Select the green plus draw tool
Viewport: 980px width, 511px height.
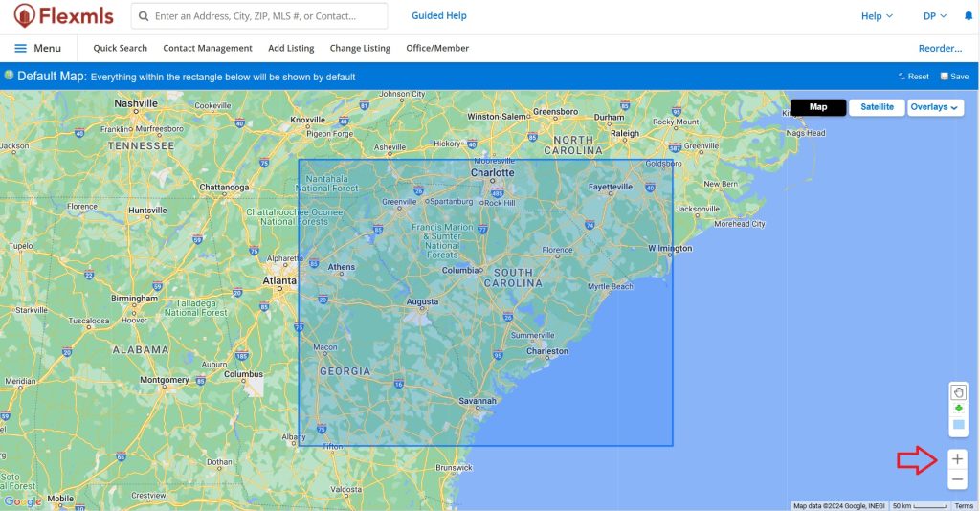tap(958, 409)
